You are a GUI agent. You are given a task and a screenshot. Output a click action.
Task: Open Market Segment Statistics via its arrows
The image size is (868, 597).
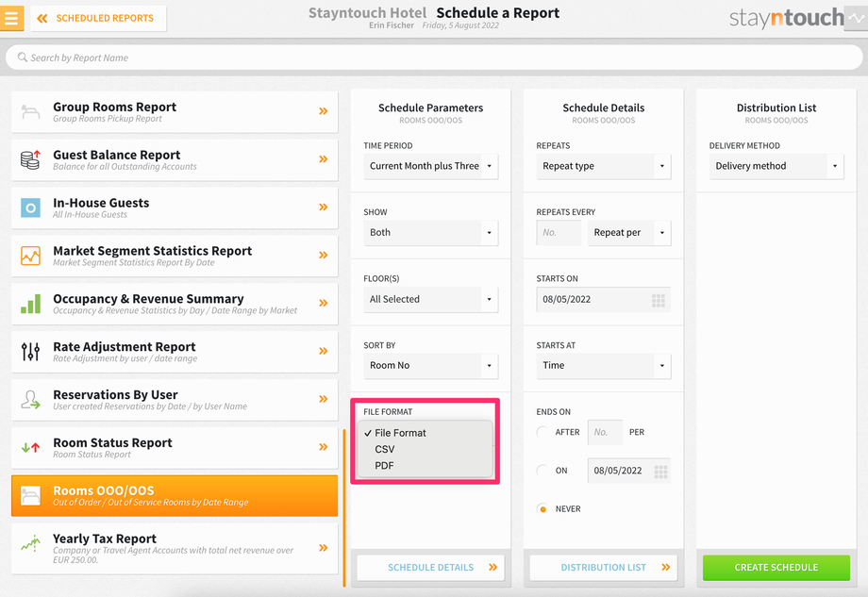pos(324,255)
